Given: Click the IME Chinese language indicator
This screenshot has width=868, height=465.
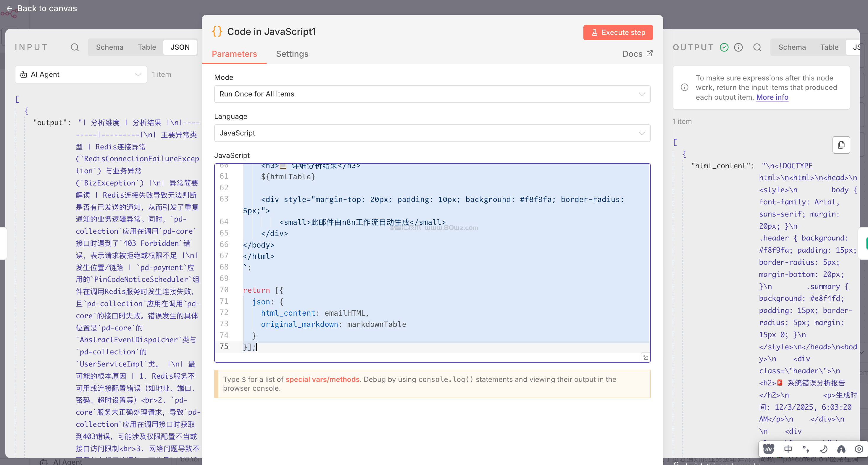Looking at the screenshot, I should tap(788, 449).
